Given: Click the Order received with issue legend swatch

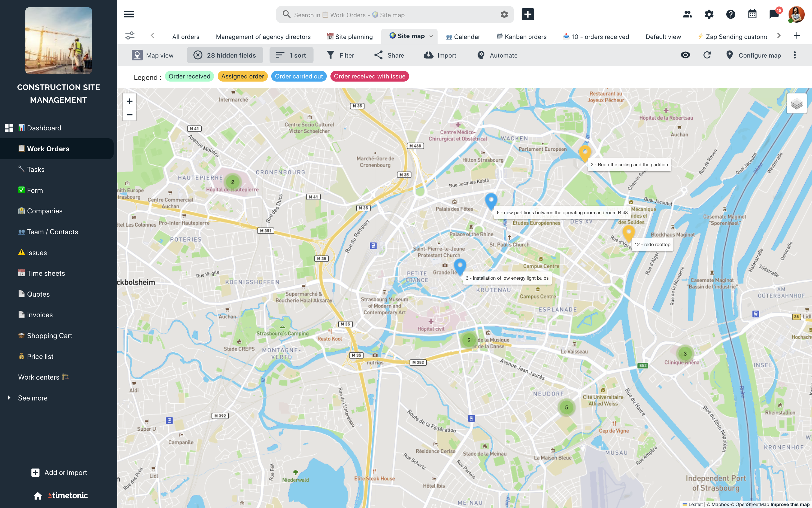Looking at the screenshot, I should click(369, 76).
